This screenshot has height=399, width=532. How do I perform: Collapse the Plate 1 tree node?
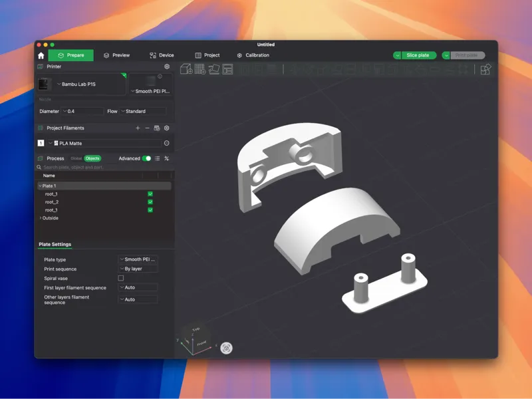[40, 186]
